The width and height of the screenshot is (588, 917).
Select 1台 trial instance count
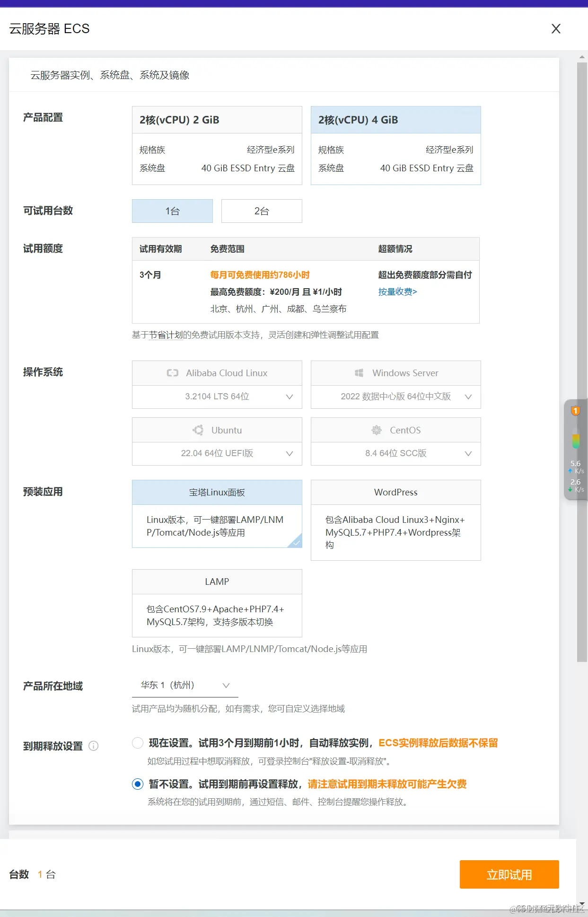point(173,211)
